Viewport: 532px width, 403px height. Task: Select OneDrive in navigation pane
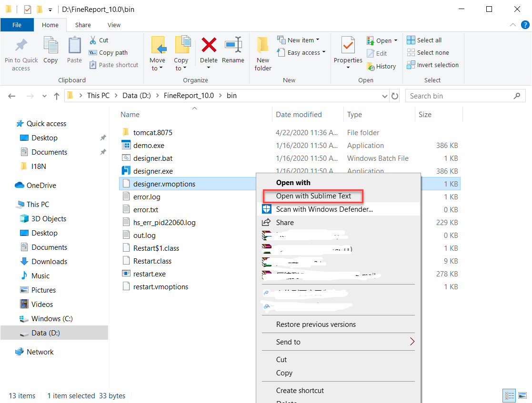point(41,186)
